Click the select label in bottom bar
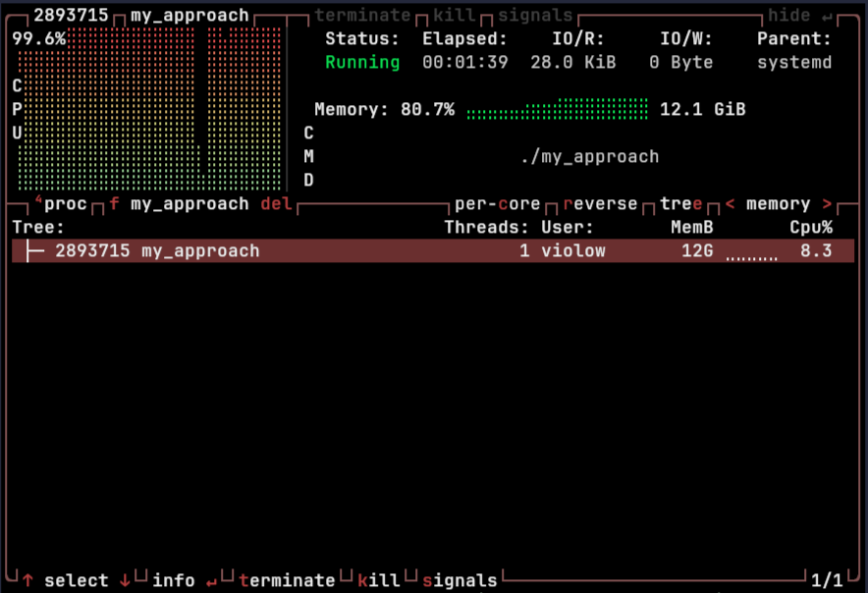The width and height of the screenshot is (868, 593). pyautogui.click(x=77, y=580)
